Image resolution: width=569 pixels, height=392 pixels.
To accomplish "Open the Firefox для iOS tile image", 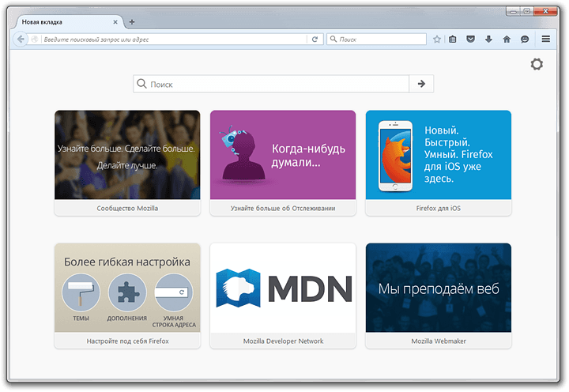I will (x=439, y=155).
